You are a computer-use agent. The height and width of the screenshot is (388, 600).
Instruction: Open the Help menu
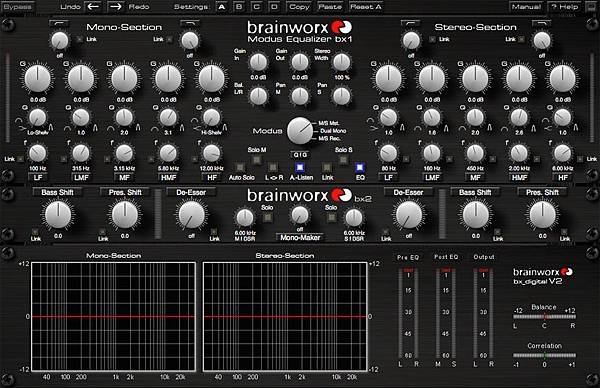(565, 7)
